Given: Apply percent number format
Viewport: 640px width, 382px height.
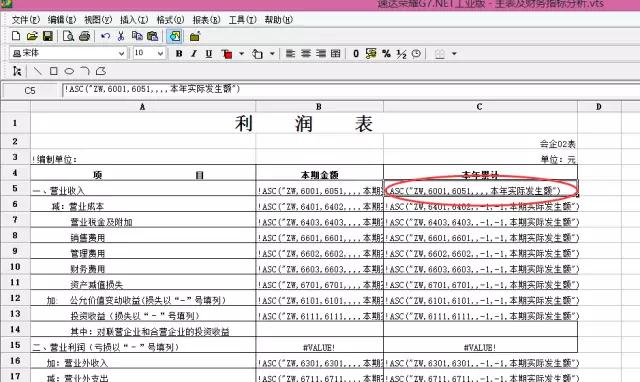Looking at the screenshot, I should tap(386, 53).
